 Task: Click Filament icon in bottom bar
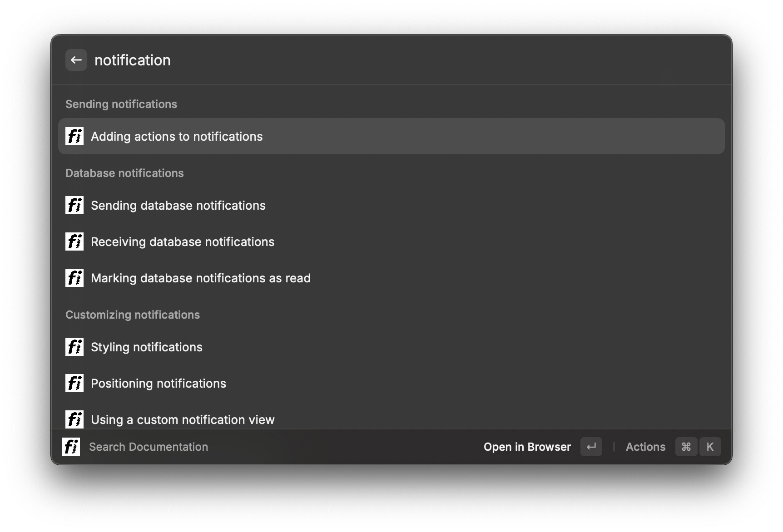[x=71, y=447]
